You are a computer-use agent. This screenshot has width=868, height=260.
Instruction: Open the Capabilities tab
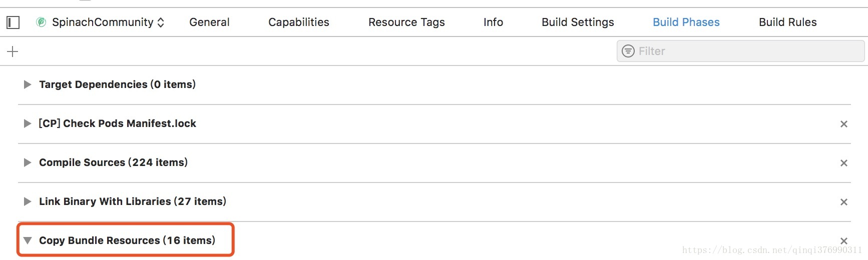click(x=299, y=22)
